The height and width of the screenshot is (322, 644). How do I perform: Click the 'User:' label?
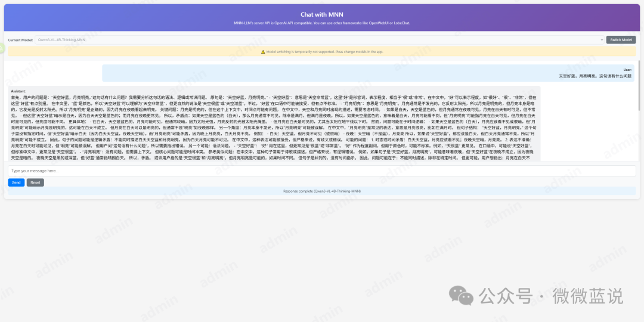(627, 70)
